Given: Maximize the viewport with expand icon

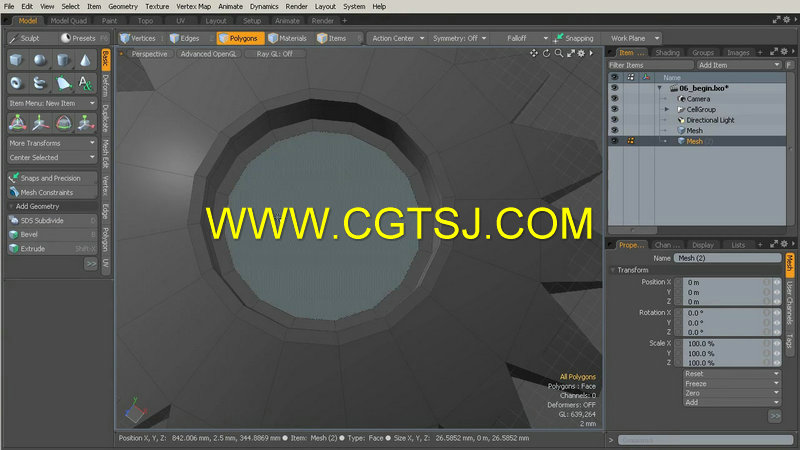Looking at the screenshot, I should (x=571, y=54).
